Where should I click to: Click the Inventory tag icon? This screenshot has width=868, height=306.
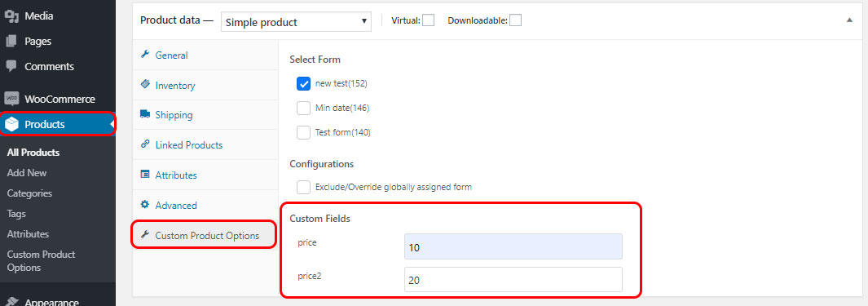145,84
